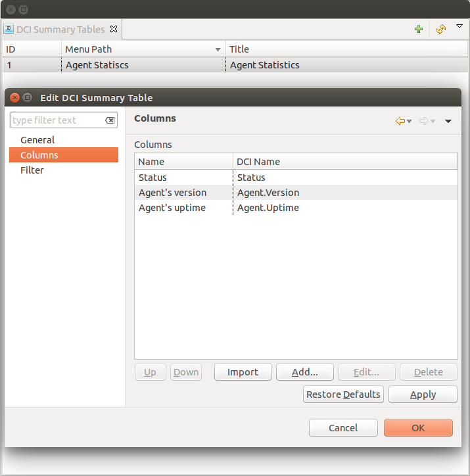This screenshot has width=470, height=476.
Task: Close the DCI Summary Tables tab
Action: (114, 29)
